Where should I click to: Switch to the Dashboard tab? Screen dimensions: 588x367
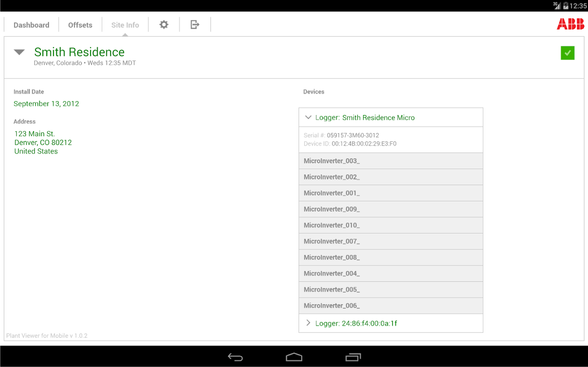point(31,25)
